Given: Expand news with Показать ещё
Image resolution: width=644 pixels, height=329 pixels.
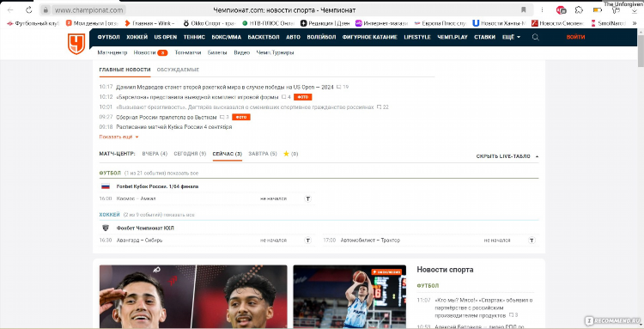Looking at the screenshot, I should coord(119,137).
